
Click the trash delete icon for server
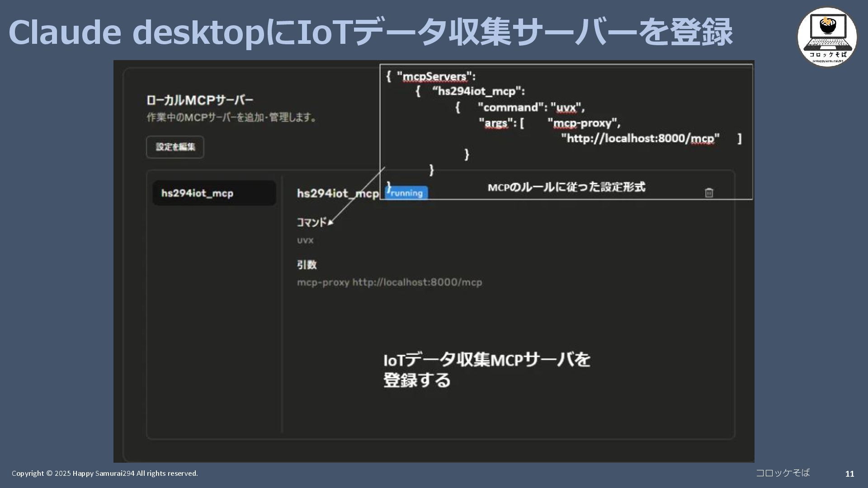709,193
